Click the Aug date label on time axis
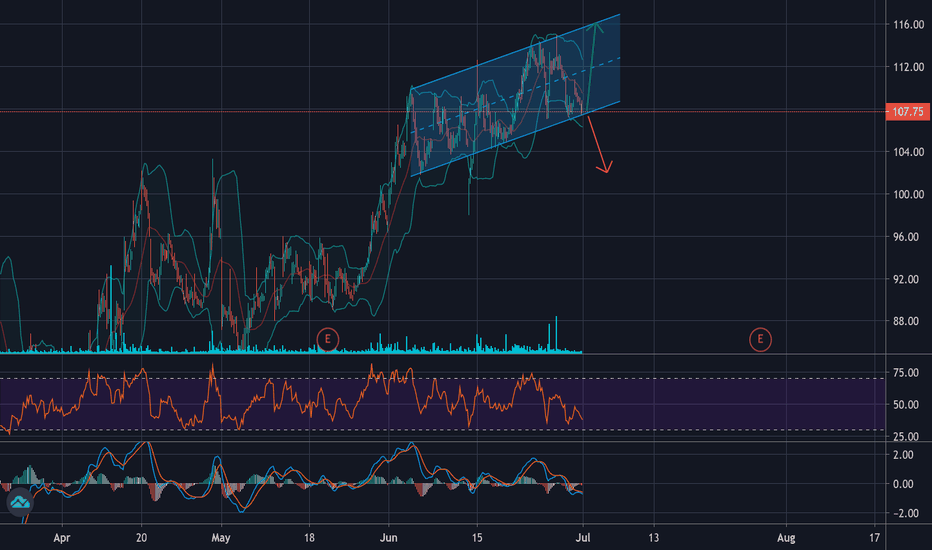932x550 pixels. (x=786, y=538)
